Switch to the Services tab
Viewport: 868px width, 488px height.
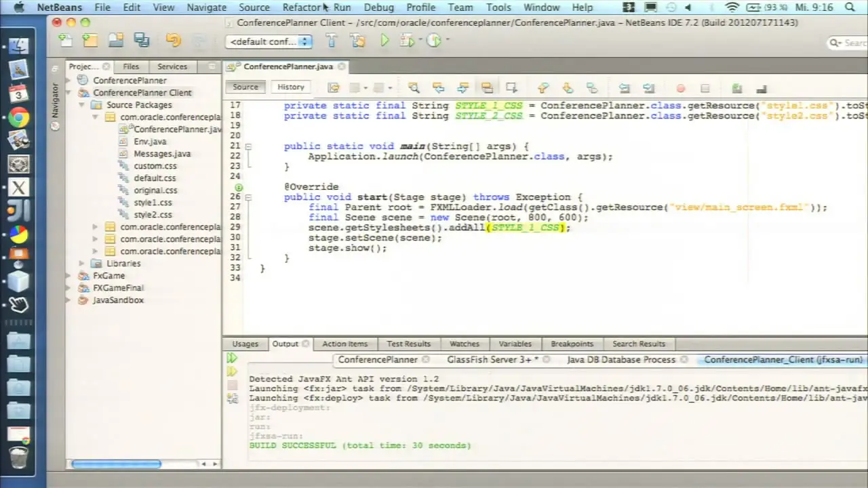172,66
